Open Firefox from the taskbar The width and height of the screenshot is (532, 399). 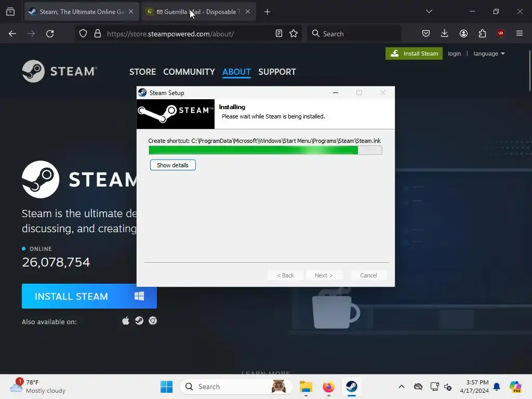point(328,387)
